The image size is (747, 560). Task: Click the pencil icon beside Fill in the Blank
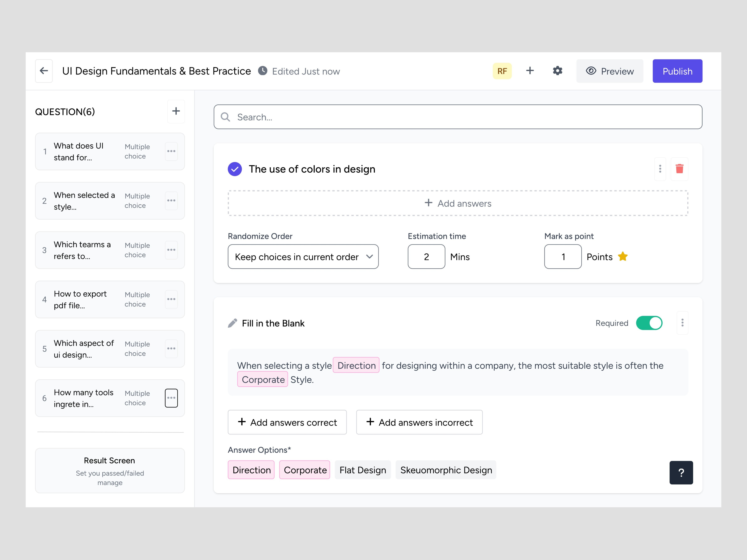232,323
